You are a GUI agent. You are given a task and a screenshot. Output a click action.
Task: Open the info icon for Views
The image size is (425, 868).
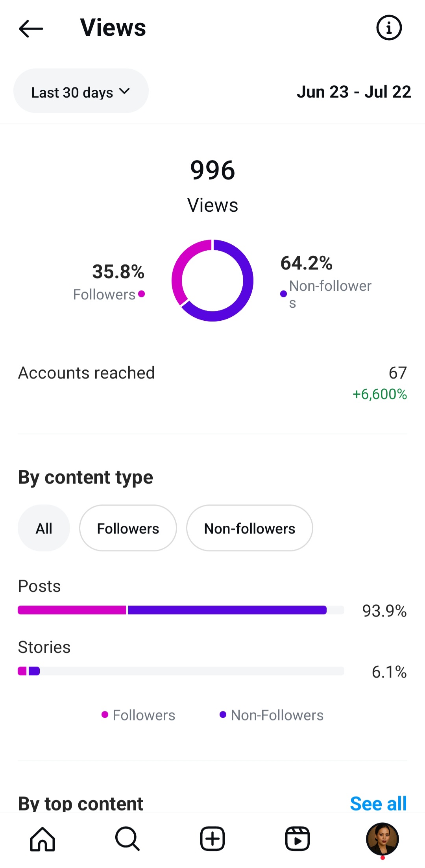pyautogui.click(x=389, y=28)
